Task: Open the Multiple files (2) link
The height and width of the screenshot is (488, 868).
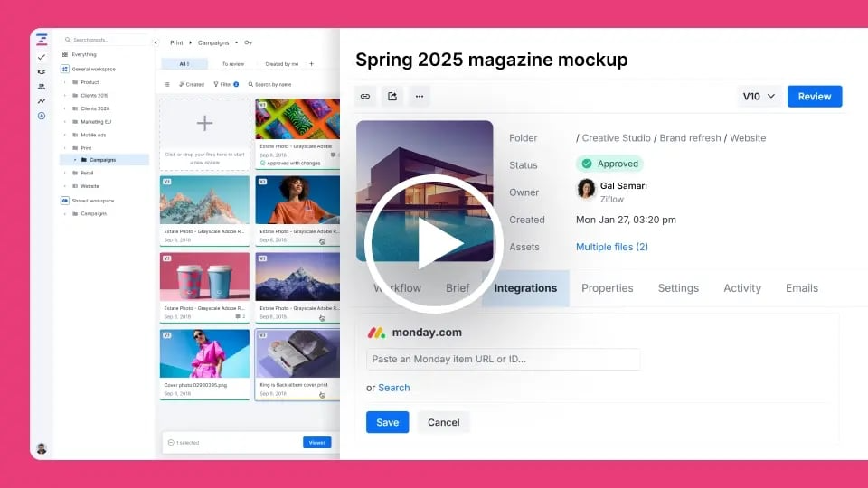Action: (x=611, y=247)
